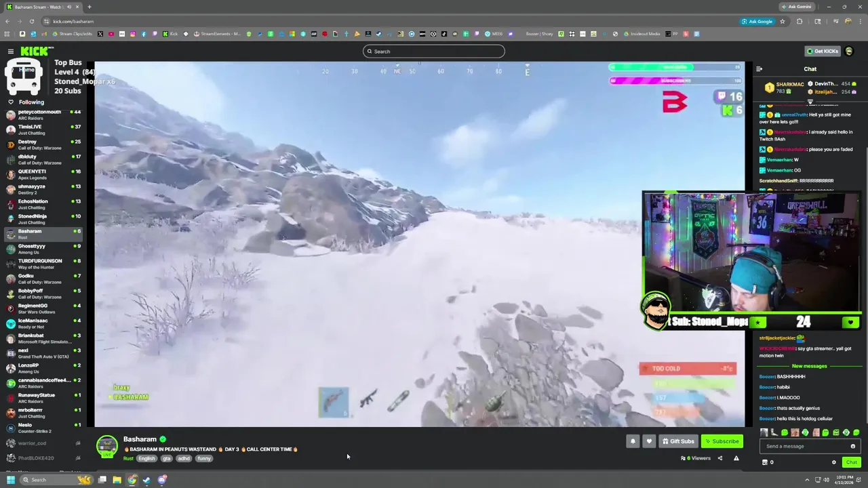Open dblduty channel in sidebar

coord(43,159)
